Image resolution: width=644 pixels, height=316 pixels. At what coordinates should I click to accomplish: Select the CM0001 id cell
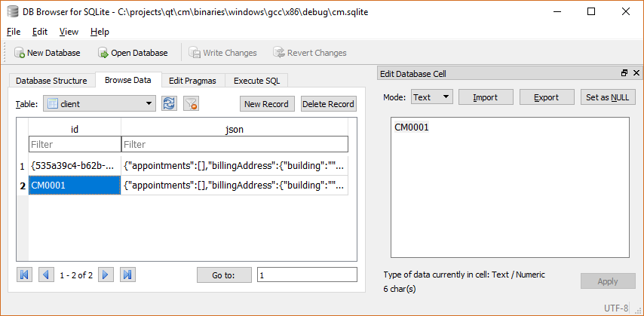coord(75,186)
